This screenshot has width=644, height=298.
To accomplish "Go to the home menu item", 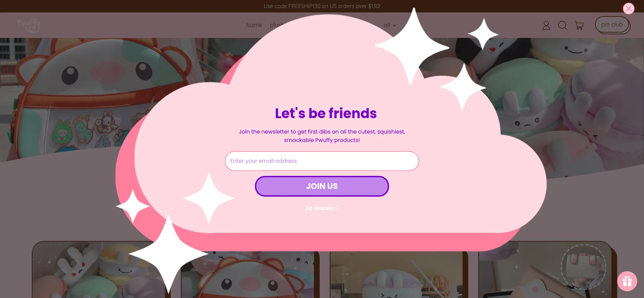I will click(254, 25).
